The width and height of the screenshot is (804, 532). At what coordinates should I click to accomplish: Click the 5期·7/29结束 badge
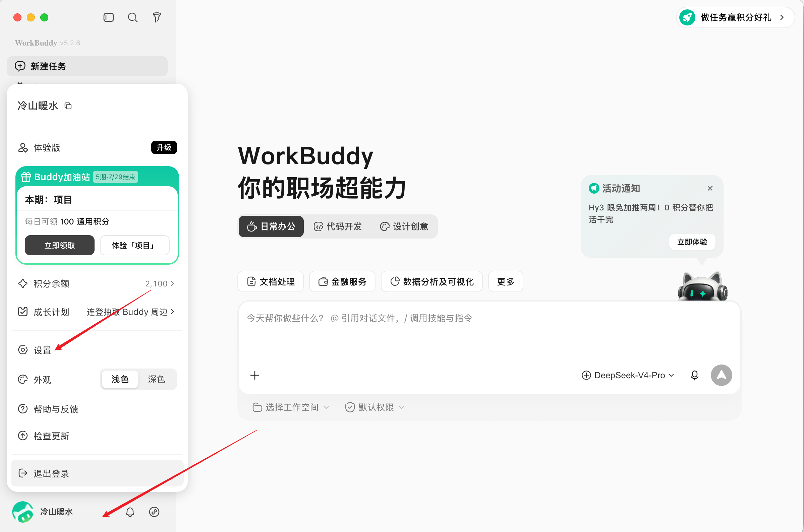tap(115, 177)
